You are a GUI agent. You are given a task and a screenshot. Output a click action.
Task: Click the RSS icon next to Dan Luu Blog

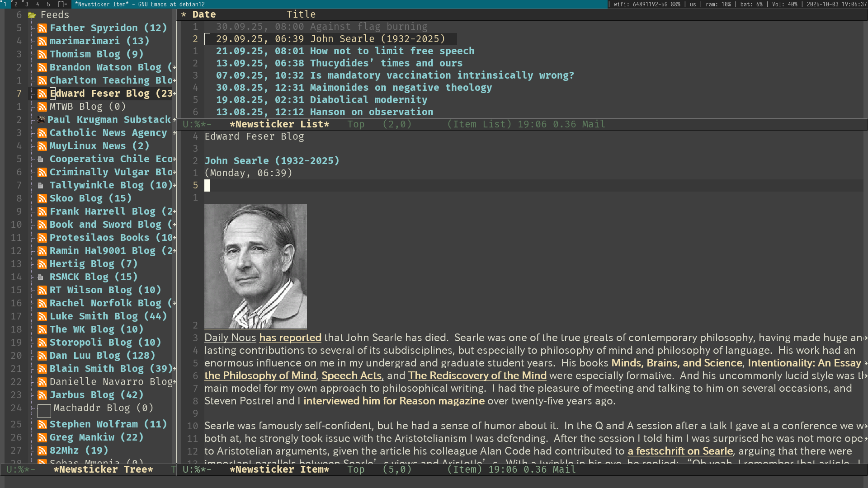point(42,356)
